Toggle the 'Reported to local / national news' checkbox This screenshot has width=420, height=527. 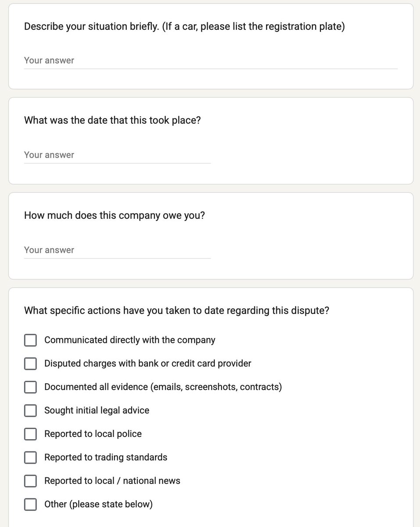[x=30, y=481]
